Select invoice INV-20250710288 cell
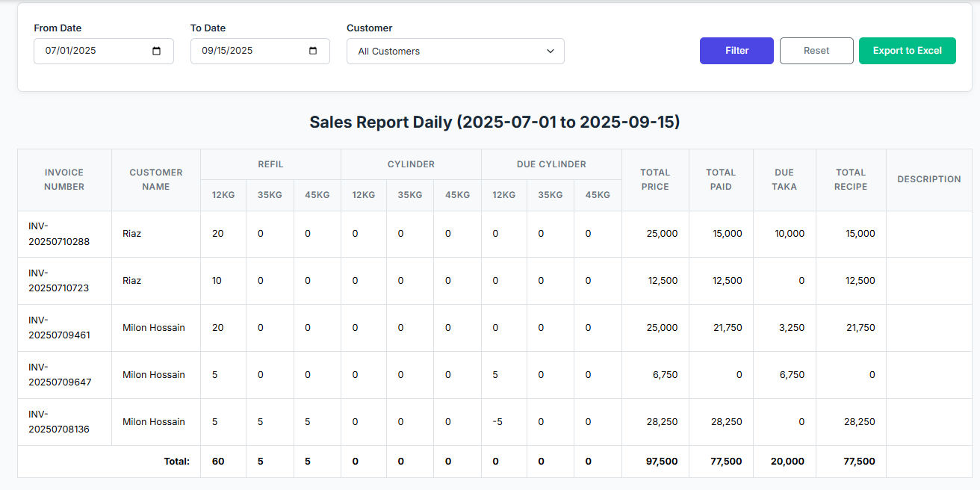This screenshot has width=980, height=490. click(x=60, y=234)
